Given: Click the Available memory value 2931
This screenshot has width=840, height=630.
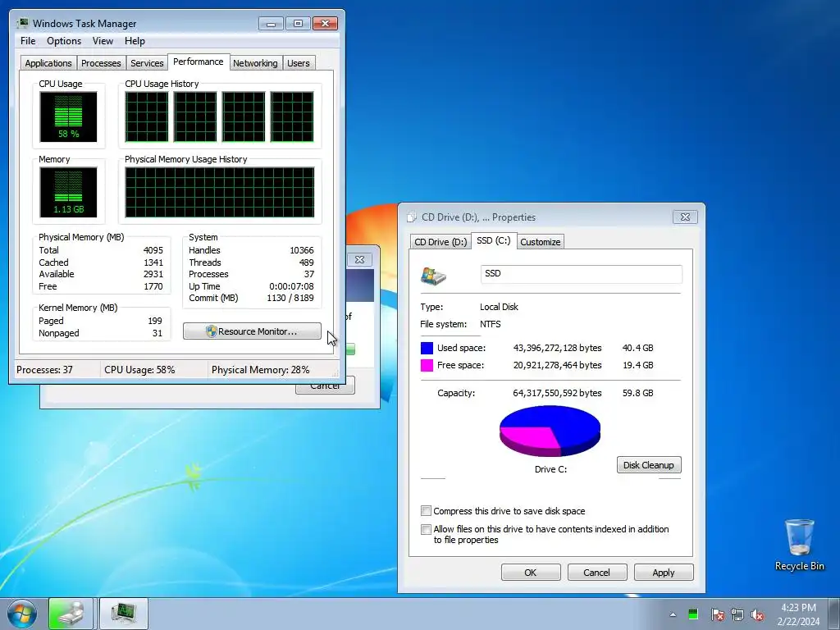Looking at the screenshot, I should 153,274.
